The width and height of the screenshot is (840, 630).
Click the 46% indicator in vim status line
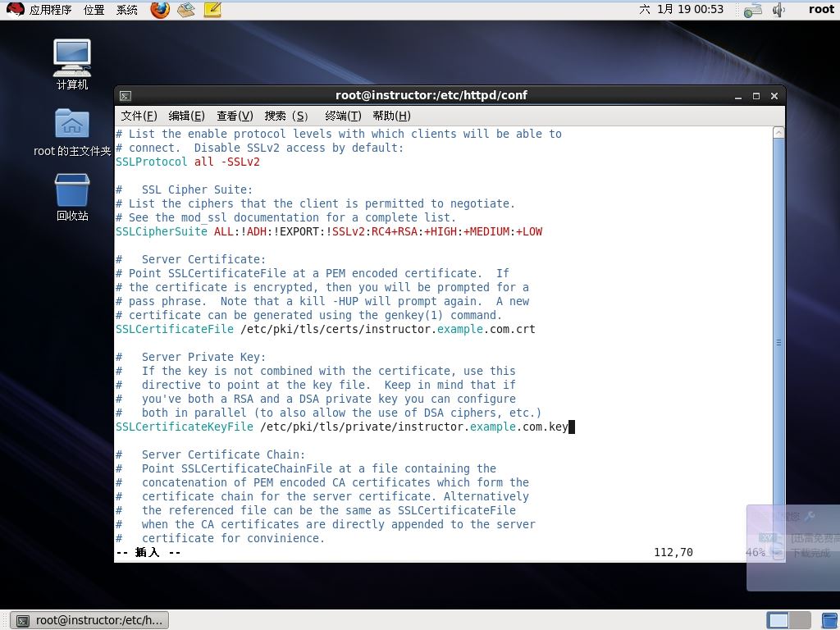pyautogui.click(x=756, y=552)
